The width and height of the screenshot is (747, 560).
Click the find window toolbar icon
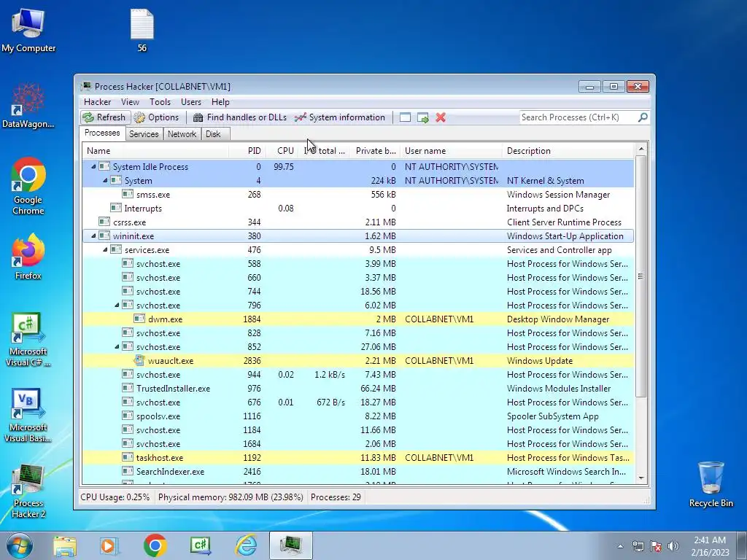(x=405, y=117)
